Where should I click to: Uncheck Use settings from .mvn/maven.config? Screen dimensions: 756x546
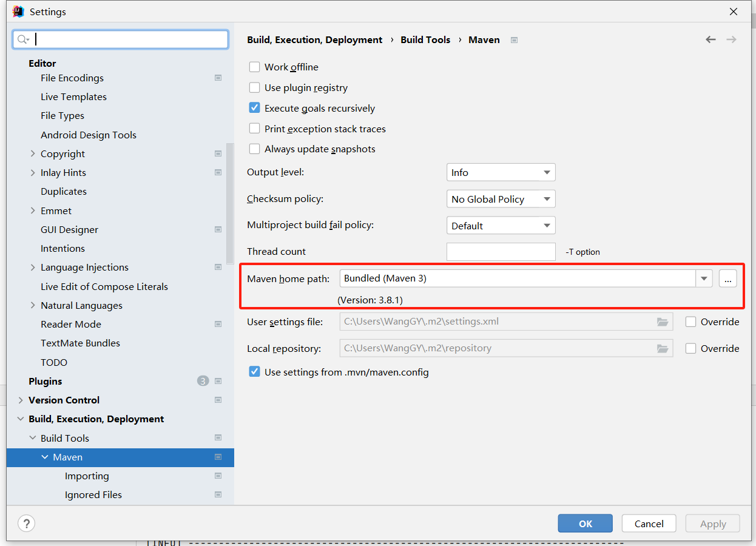(x=254, y=372)
